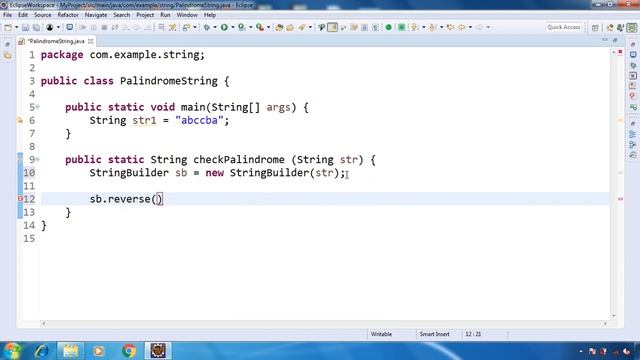Expand the Forward history dropdown arrow
The height and width of the screenshot is (360, 640).
pos(488,27)
